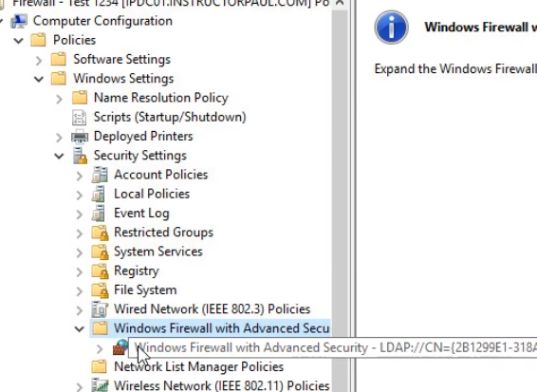The height and width of the screenshot is (392, 537).
Task: Select highlighted Windows Firewall with Advanced Secu label
Action: (x=222, y=328)
